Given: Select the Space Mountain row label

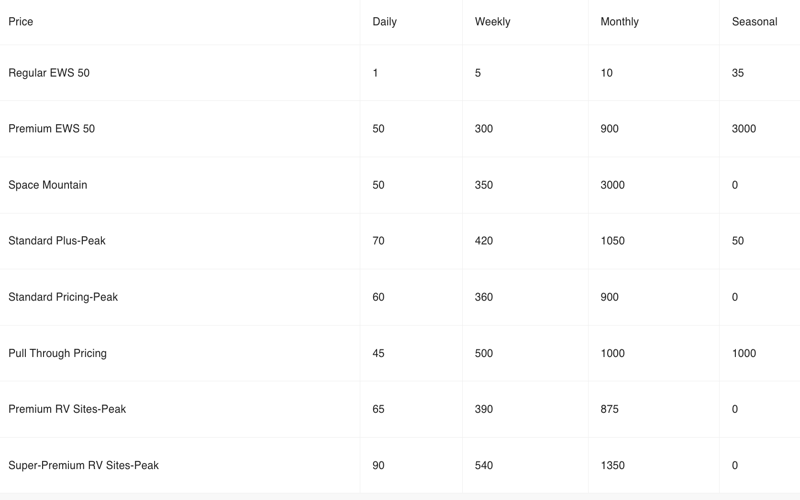Looking at the screenshot, I should point(48,185).
